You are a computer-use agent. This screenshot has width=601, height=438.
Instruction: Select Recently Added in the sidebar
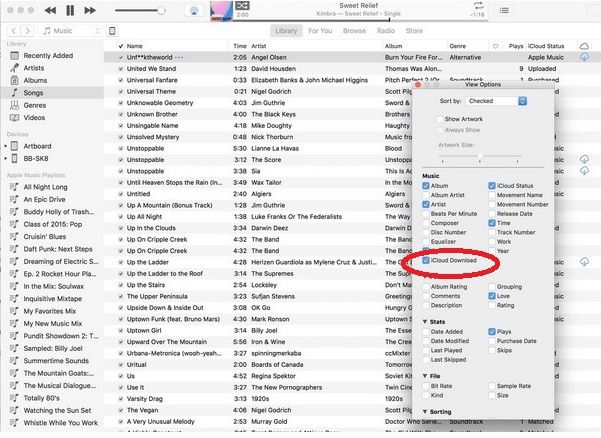48,56
